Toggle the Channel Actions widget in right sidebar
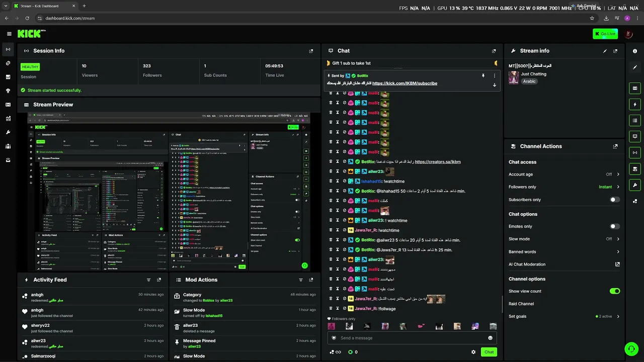 pos(635,169)
